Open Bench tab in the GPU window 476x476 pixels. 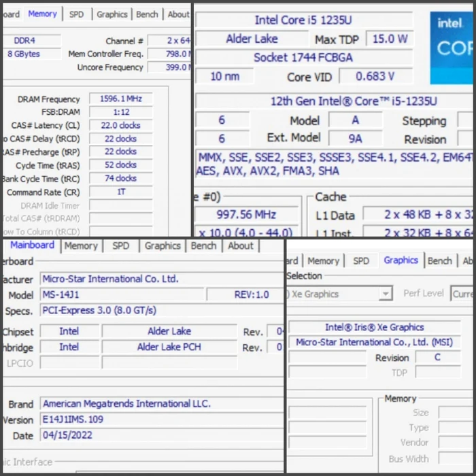tap(440, 260)
